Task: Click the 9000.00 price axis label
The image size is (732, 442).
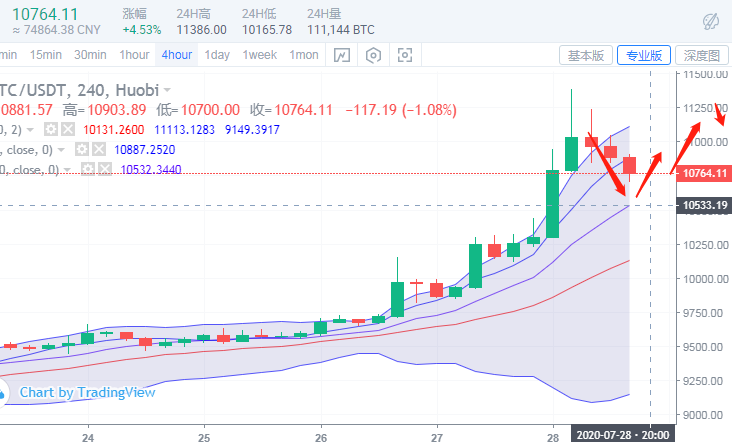Action: tap(703, 415)
